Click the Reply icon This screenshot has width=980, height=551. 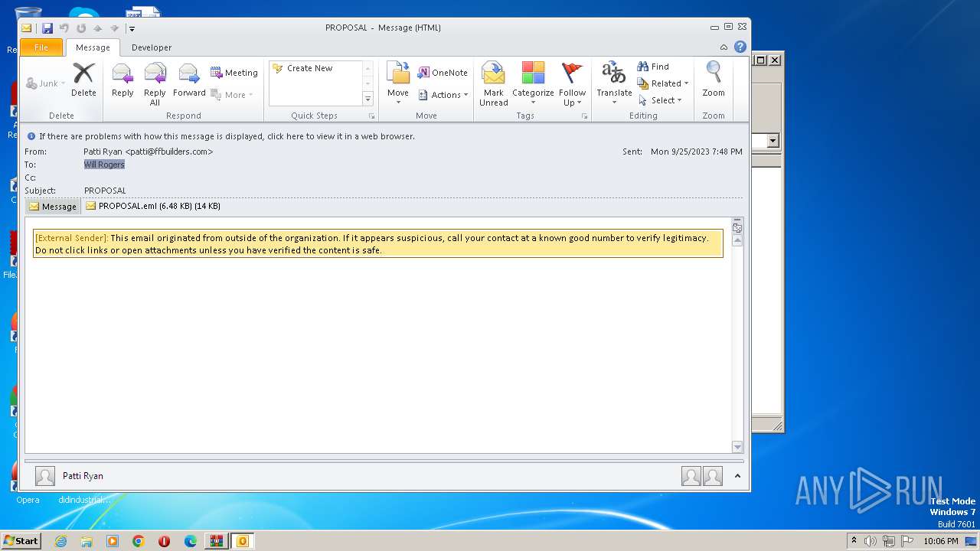[x=122, y=80]
